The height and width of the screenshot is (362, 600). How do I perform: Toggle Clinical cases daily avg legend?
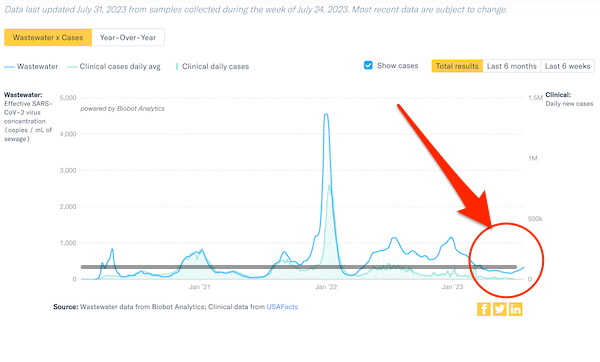pos(114,67)
